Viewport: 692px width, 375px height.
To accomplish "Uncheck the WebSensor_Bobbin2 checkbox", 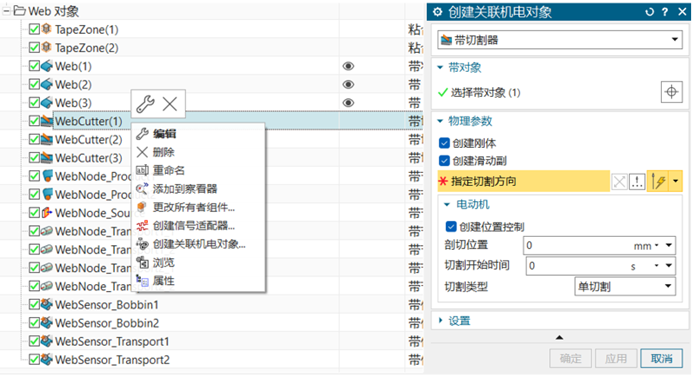I will pos(34,323).
